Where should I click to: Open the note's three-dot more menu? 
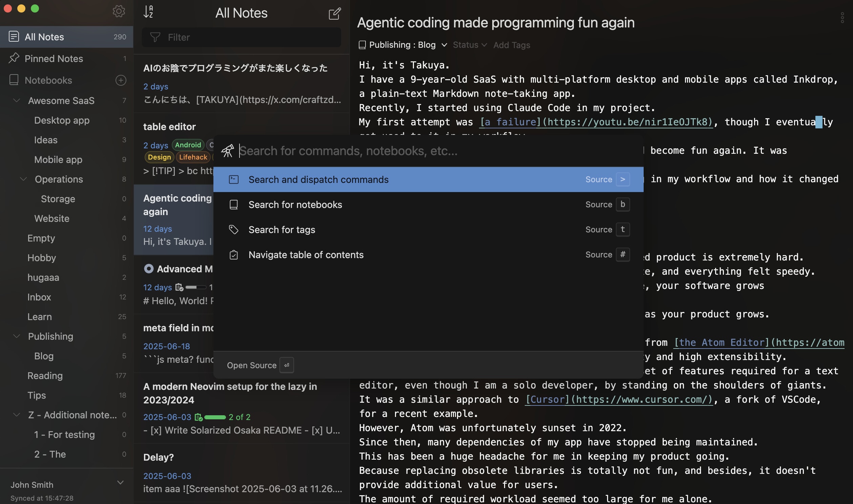click(842, 18)
